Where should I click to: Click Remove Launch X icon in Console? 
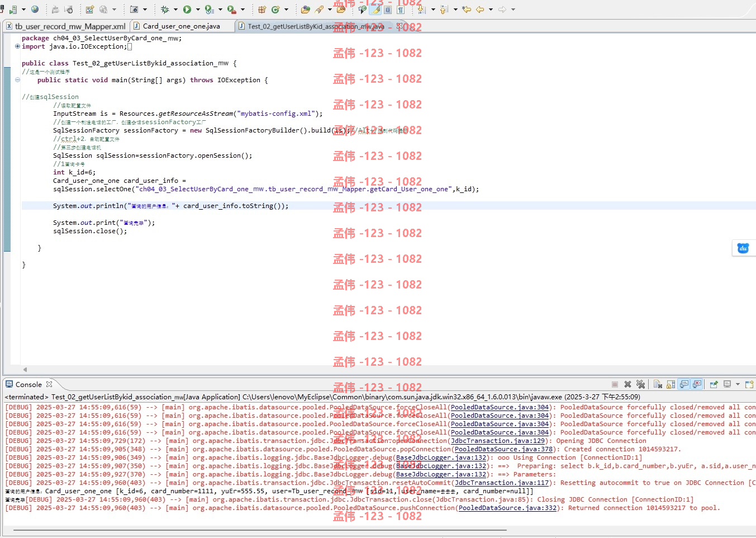coord(627,384)
